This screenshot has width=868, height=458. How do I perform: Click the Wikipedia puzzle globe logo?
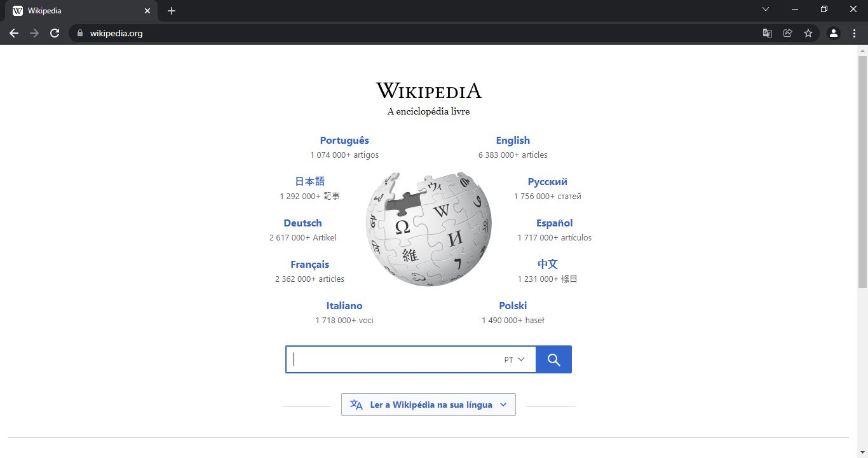click(x=429, y=229)
